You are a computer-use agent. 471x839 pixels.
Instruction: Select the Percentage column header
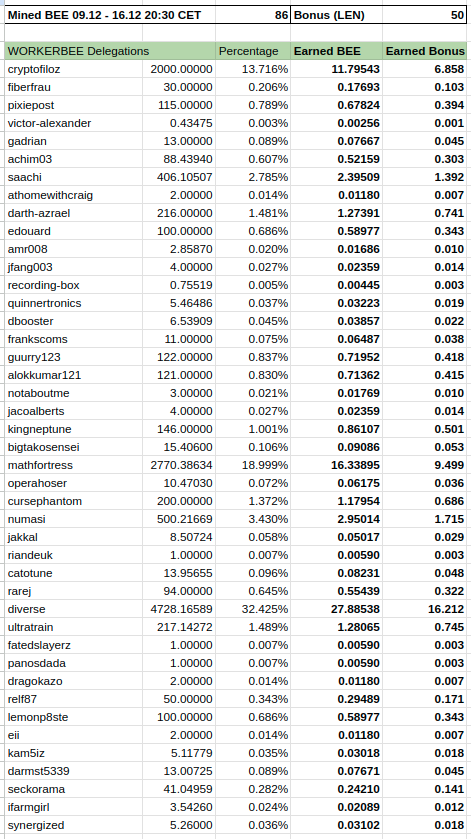click(253, 51)
